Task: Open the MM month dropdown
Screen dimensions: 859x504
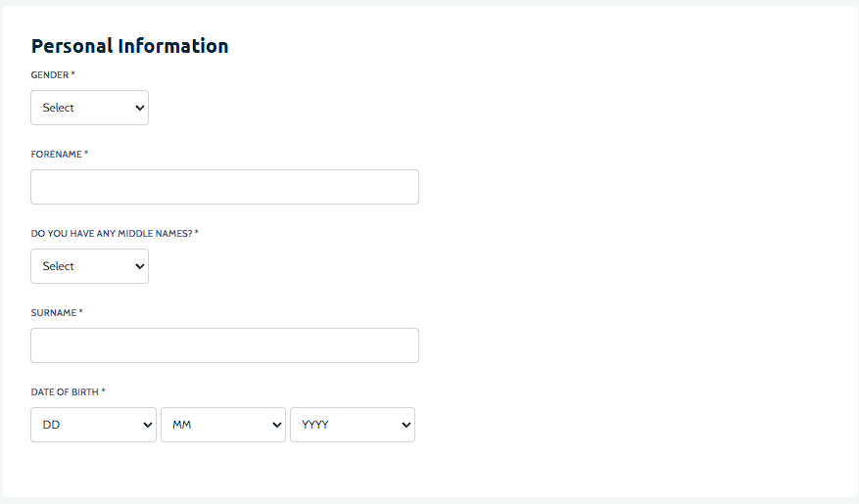Action: coord(221,425)
